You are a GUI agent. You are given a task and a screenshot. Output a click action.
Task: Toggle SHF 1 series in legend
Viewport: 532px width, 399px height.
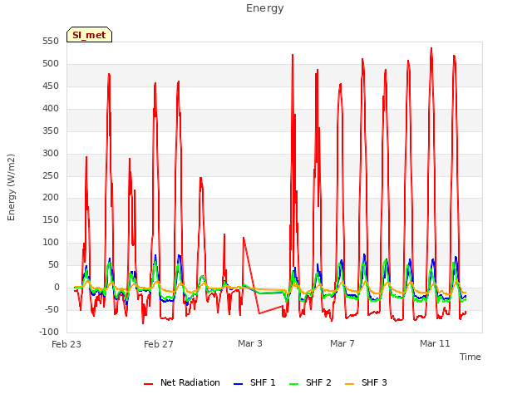254,382
